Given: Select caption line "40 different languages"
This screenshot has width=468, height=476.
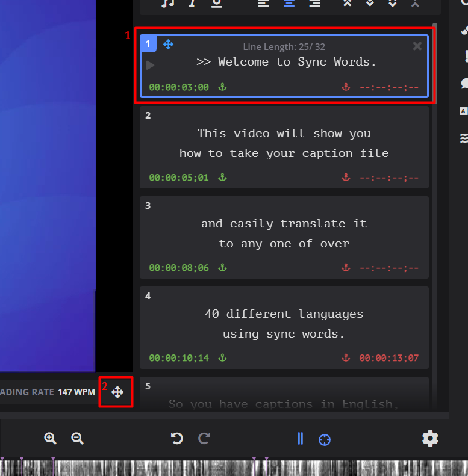Looking at the screenshot, I should 284,314.
